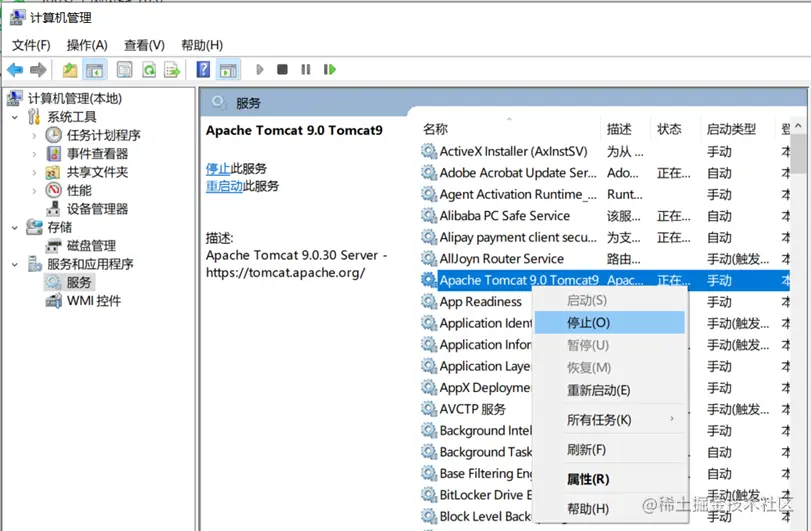The width and height of the screenshot is (811, 531).
Task: Toggle the Show/Hide Action Pane icon
Action: [228, 69]
